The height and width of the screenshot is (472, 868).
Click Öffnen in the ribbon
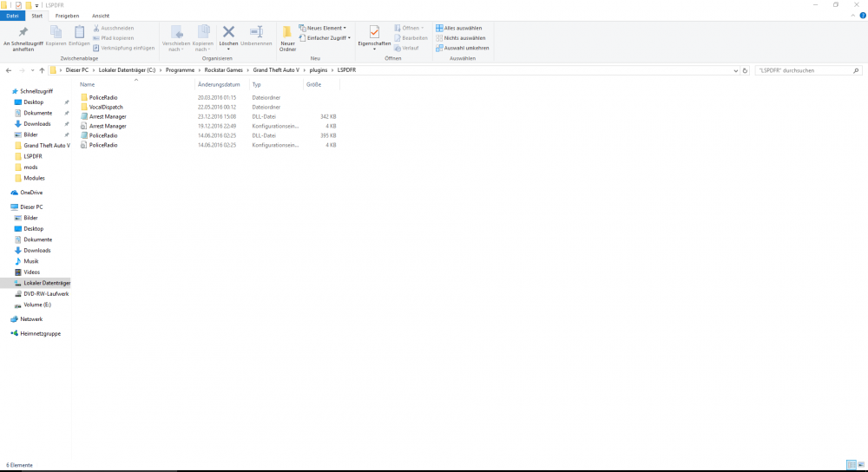click(410, 28)
